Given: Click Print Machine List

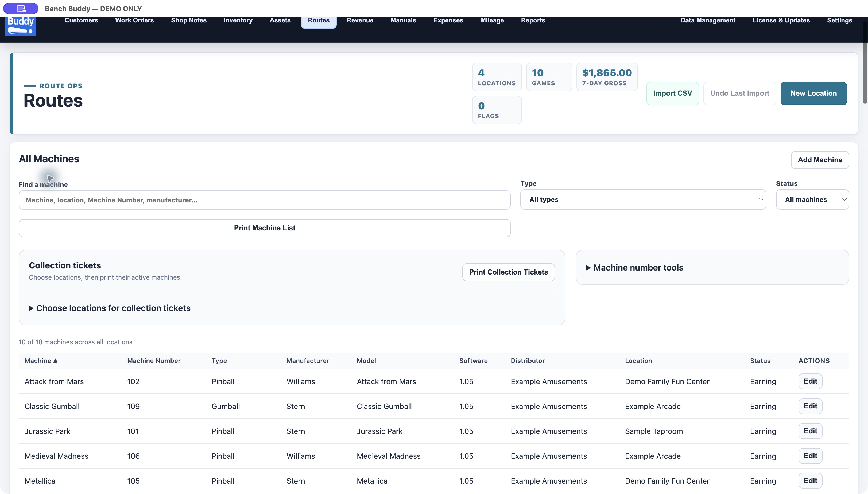Looking at the screenshot, I should tap(265, 228).
